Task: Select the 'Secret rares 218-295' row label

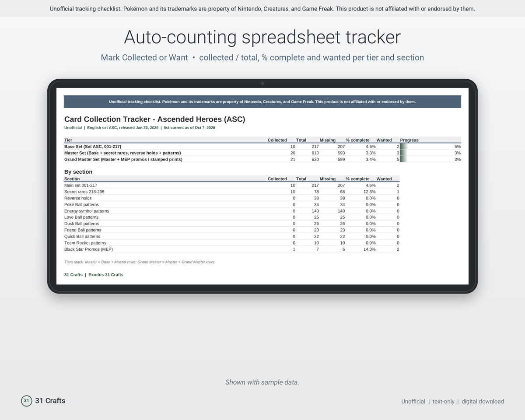Action: click(84, 192)
